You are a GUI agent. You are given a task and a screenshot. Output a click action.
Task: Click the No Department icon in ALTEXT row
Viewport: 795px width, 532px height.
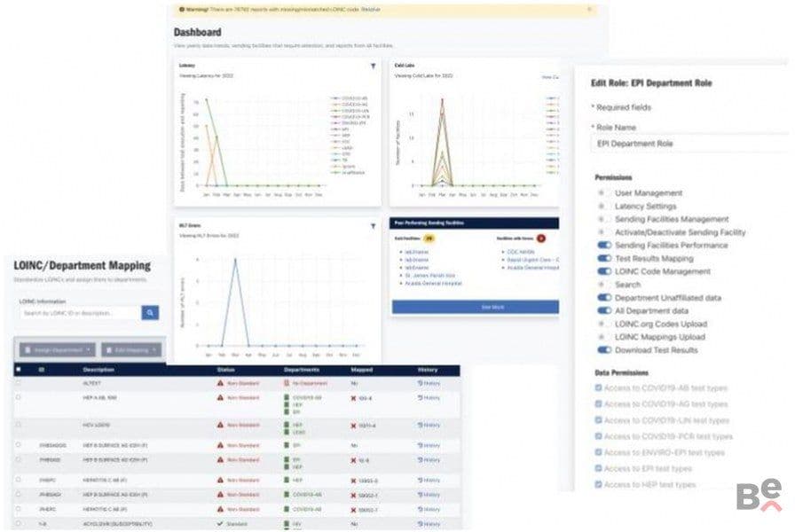pyautogui.click(x=287, y=384)
